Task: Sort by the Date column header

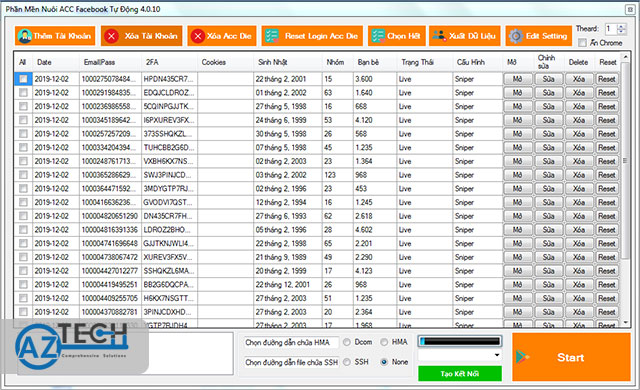Action: coord(56,62)
